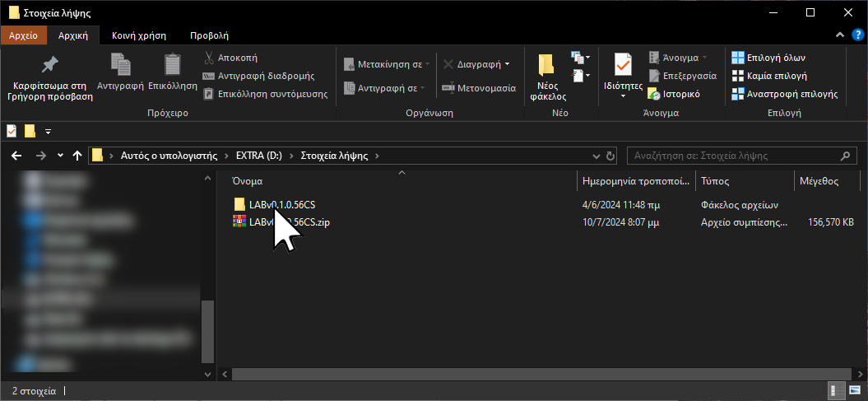The image size is (868, 401).
Task: Refresh the current folder view
Action: pyautogui.click(x=610, y=156)
